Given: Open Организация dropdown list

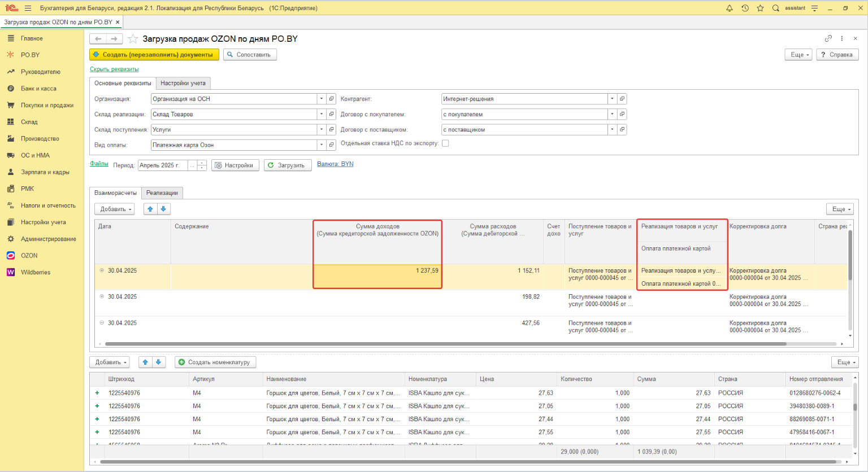Looking at the screenshot, I should (322, 99).
